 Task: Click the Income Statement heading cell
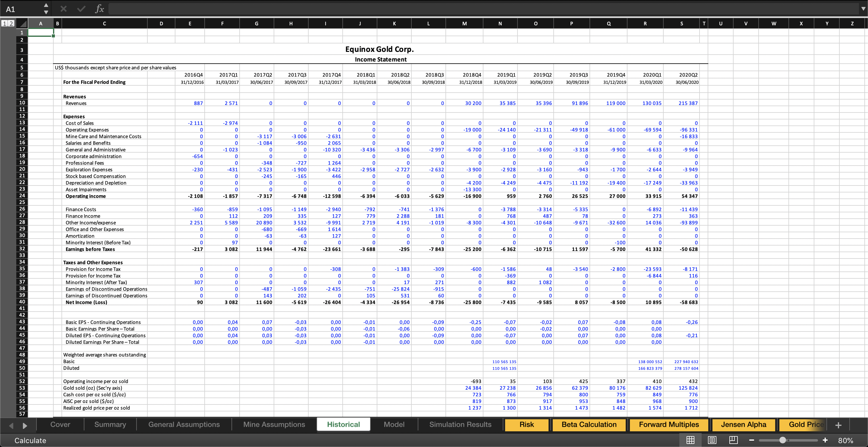(x=380, y=59)
